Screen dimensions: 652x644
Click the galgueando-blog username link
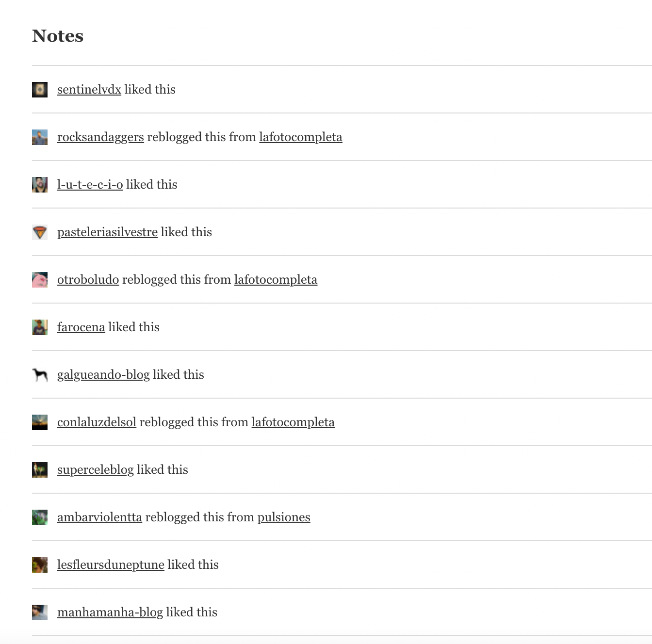[x=103, y=375]
